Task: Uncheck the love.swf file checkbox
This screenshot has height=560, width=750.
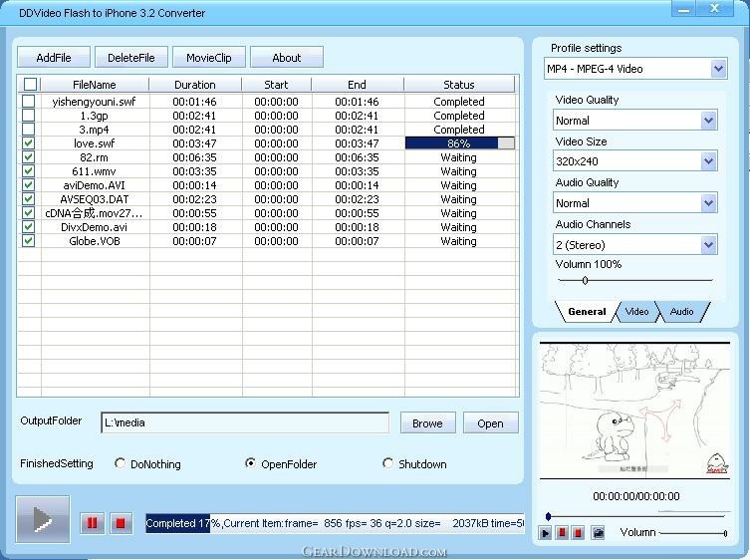Action: 29,143
